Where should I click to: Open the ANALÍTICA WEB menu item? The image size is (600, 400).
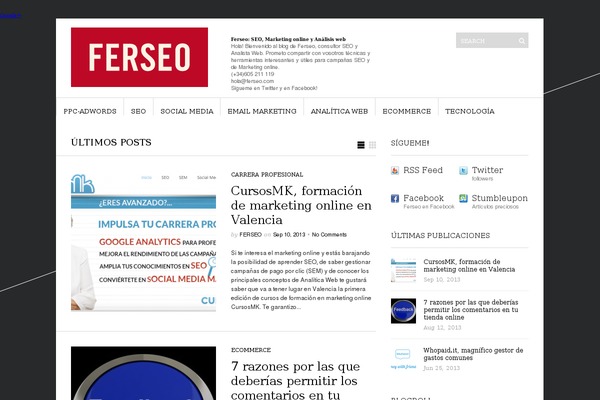(339, 111)
